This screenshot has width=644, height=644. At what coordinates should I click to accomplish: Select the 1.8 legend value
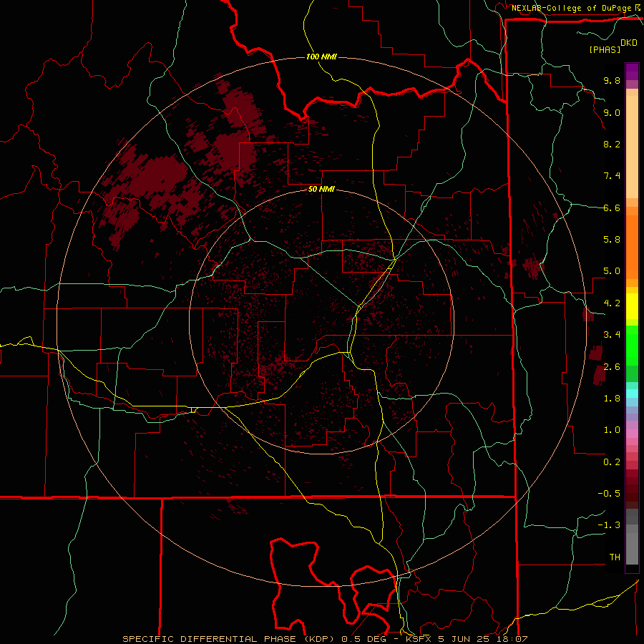point(612,399)
